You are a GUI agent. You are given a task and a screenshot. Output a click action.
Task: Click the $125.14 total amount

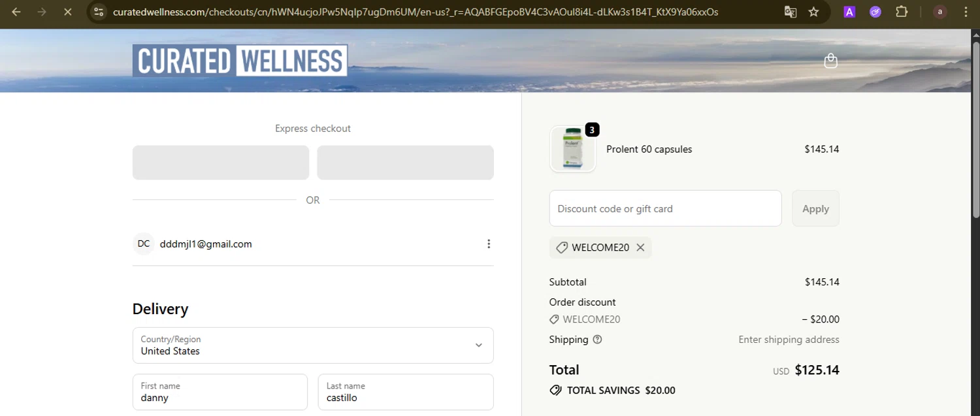coord(817,370)
